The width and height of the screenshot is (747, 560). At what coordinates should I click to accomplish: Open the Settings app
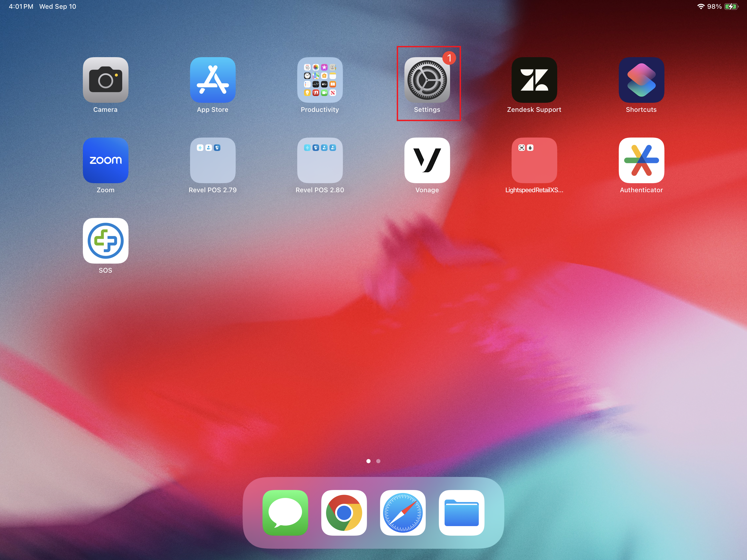click(x=427, y=80)
